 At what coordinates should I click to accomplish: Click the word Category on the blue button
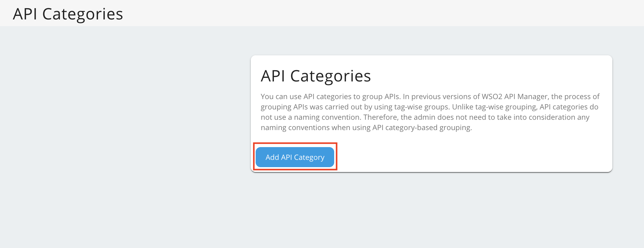pos(309,157)
